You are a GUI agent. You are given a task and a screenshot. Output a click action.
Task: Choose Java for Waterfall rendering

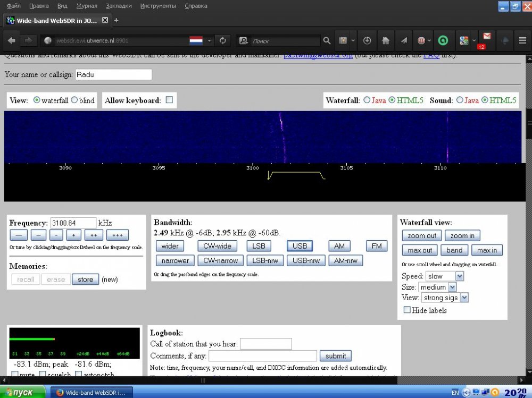click(367, 100)
